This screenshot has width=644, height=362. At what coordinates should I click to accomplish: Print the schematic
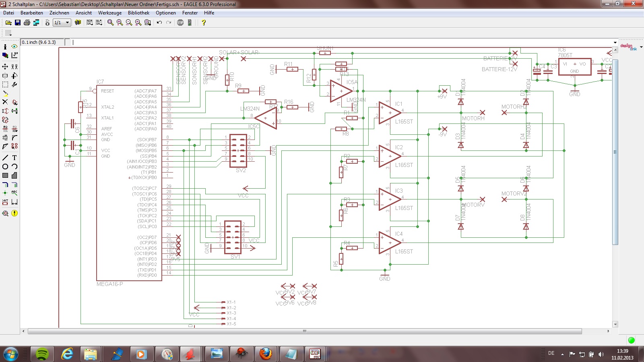tap(27, 23)
